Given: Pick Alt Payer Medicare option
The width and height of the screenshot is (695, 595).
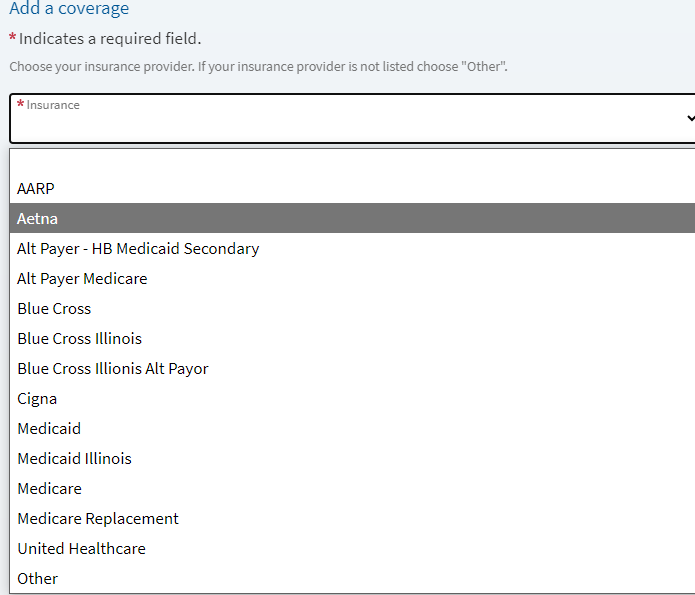Looking at the screenshot, I should click(352, 278).
